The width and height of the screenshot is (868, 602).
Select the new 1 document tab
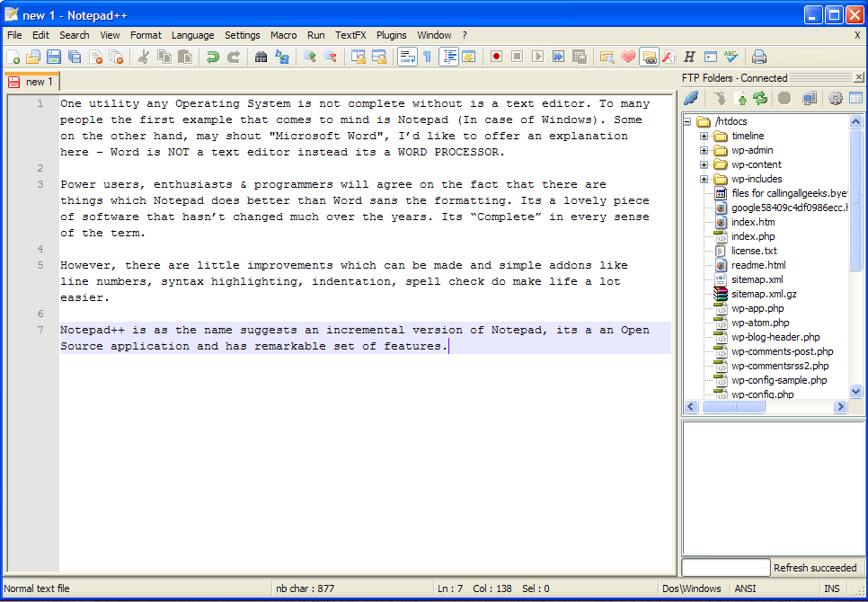pos(31,82)
